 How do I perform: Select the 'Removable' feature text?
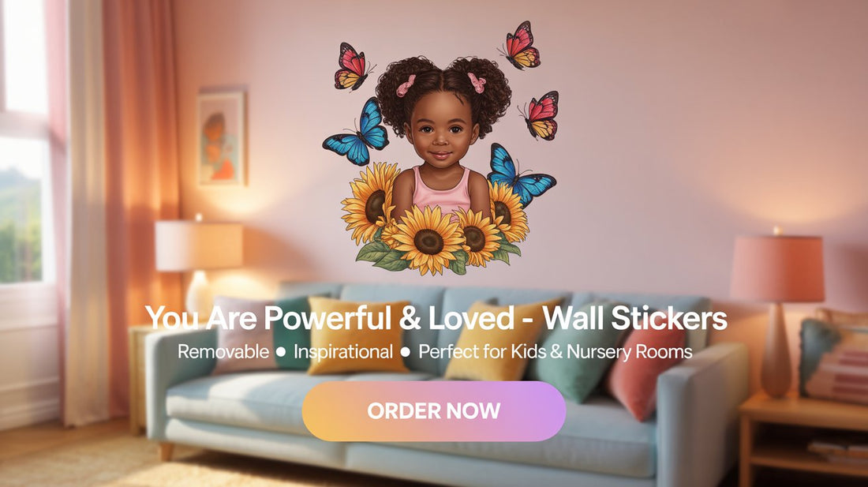[x=223, y=351]
